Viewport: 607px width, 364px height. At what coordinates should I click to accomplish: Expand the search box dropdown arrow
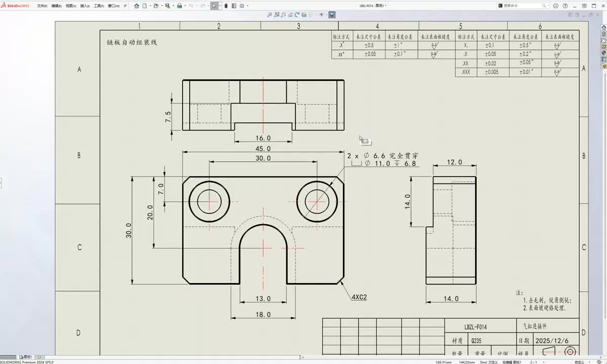tap(548, 6)
